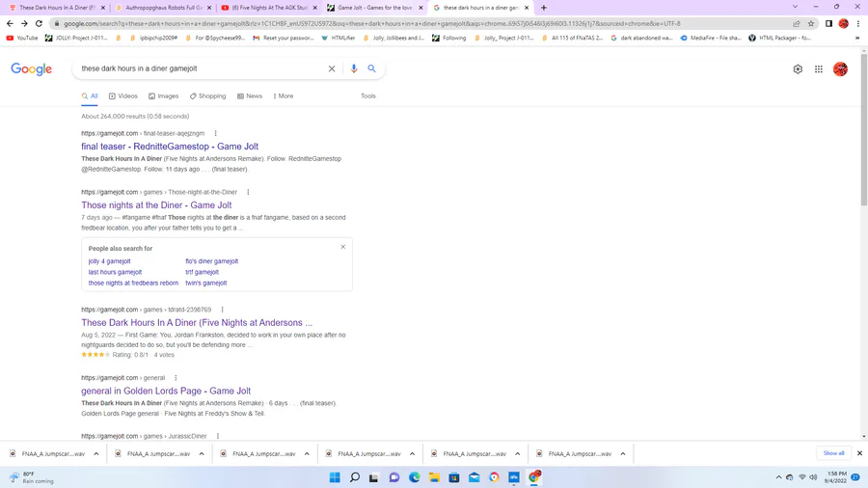
Task: Open HTMLifier bookmark
Action: [339, 39]
